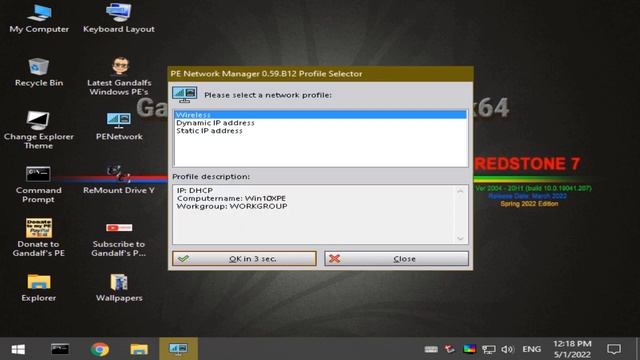Click the Windows Start button
Screen dimensions: 640x360
coord(18,349)
